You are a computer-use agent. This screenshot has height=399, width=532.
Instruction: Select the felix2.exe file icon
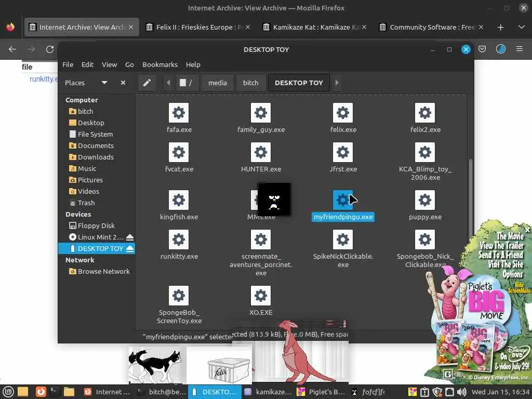click(425, 113)
